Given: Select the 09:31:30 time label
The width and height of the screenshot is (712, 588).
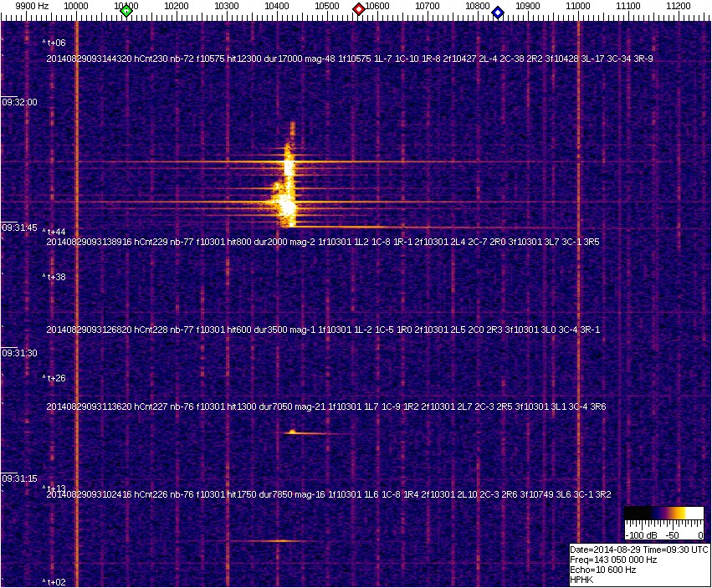Looking at the screenshot, I should point(19,353).
